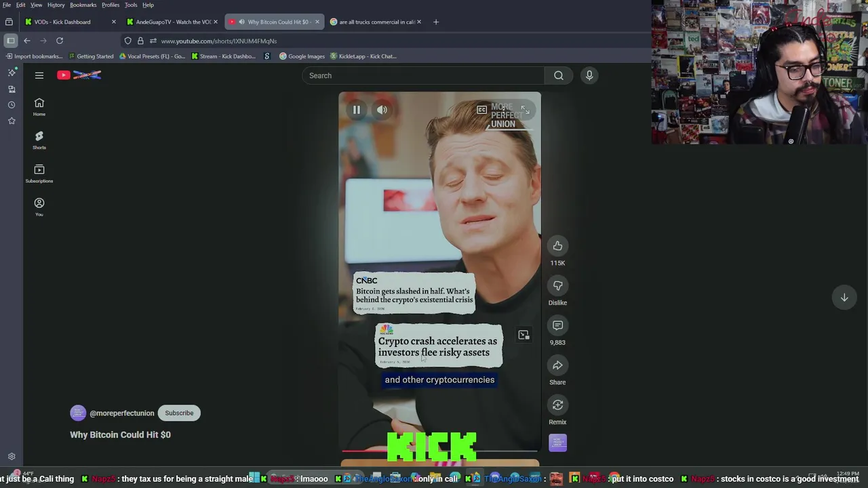
Task: Expand the Short to fullscreen
Action: 525,110
